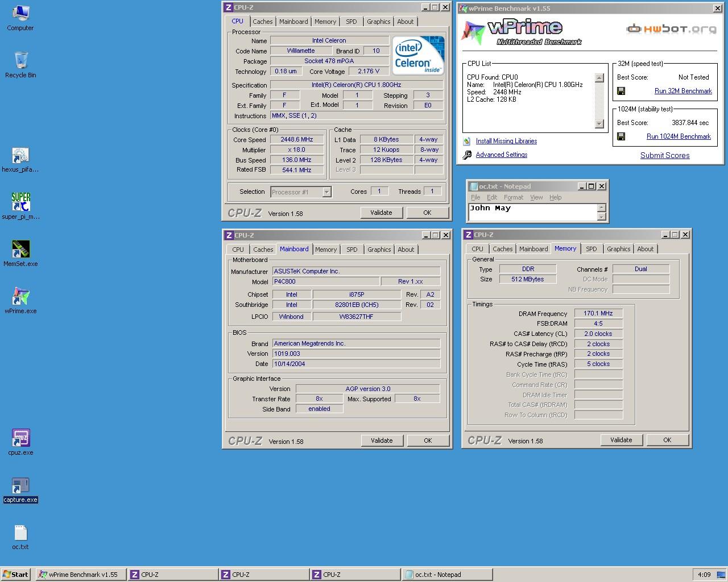Select the hexus_pifast desktop shortcut

point(20,159)
